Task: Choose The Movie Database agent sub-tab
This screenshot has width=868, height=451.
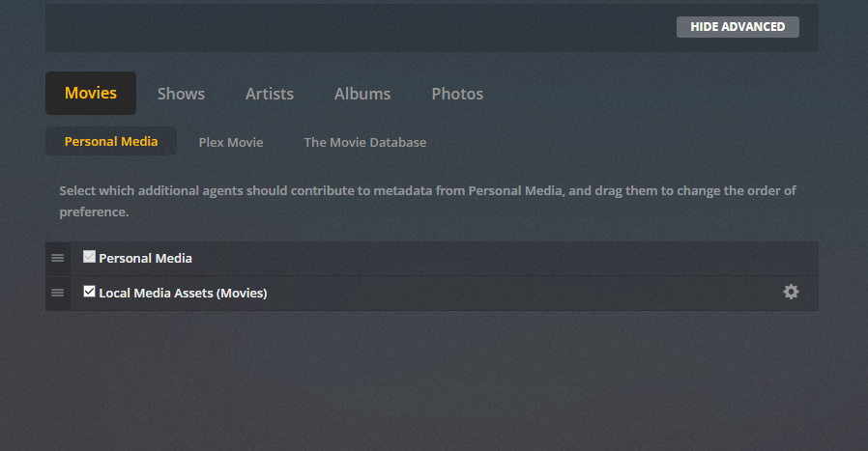Action: (x=364, y=142)
